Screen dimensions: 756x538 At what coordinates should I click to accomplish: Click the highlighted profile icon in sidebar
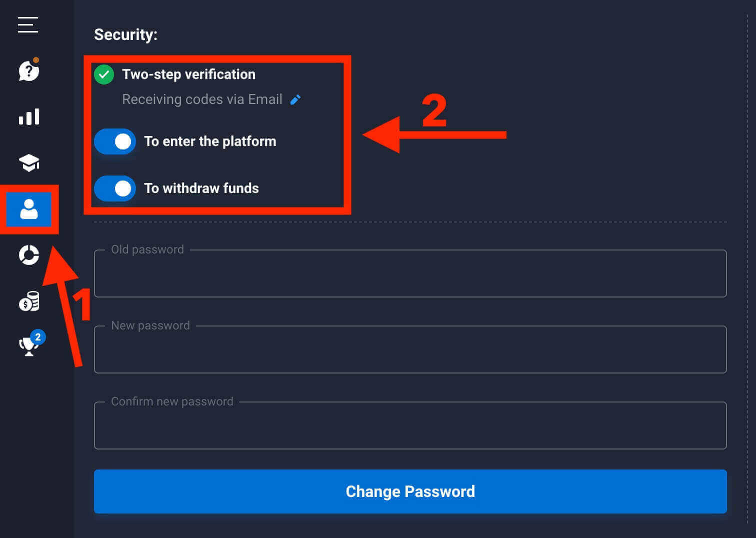click(x=30, y=210)
